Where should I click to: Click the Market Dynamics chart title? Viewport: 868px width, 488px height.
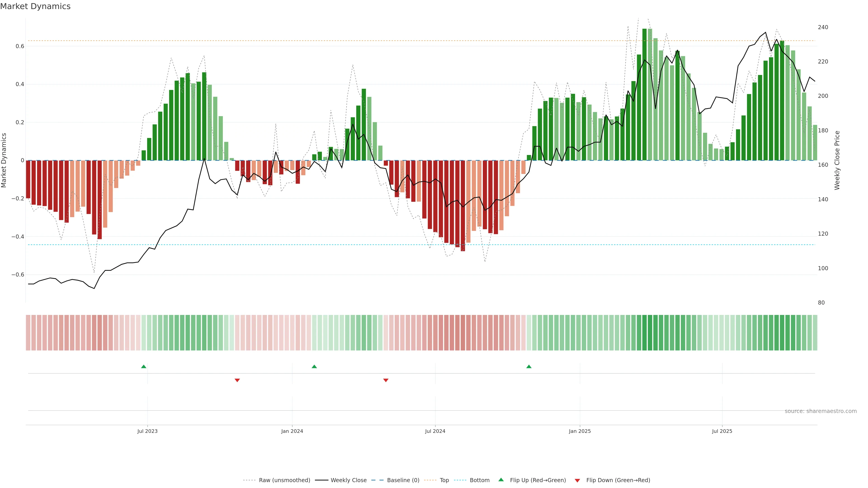35,6
